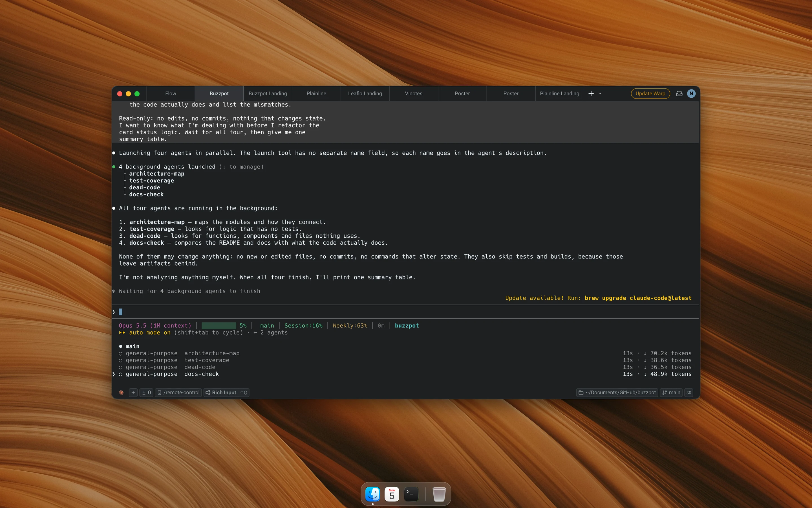812x508 pixels.
Task: Click the bold buzzpot project name in the status line
Action: coord(407,326)
